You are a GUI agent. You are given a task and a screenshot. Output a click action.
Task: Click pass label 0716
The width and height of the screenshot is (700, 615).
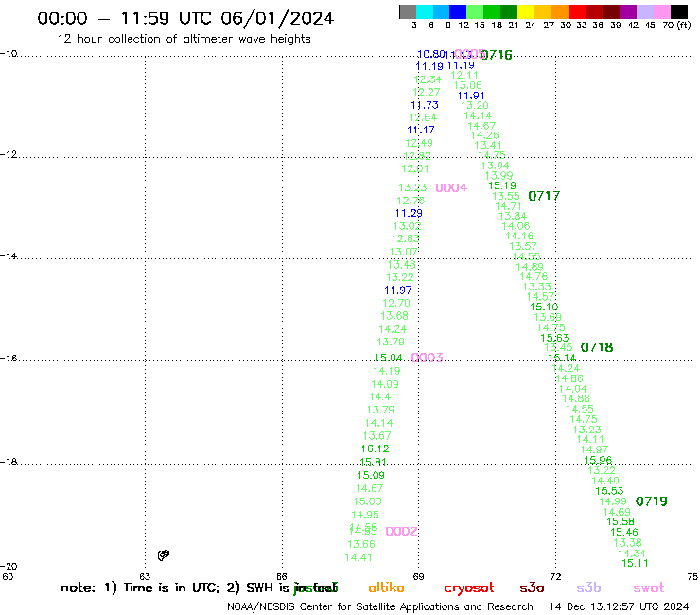tap(497, 55)
